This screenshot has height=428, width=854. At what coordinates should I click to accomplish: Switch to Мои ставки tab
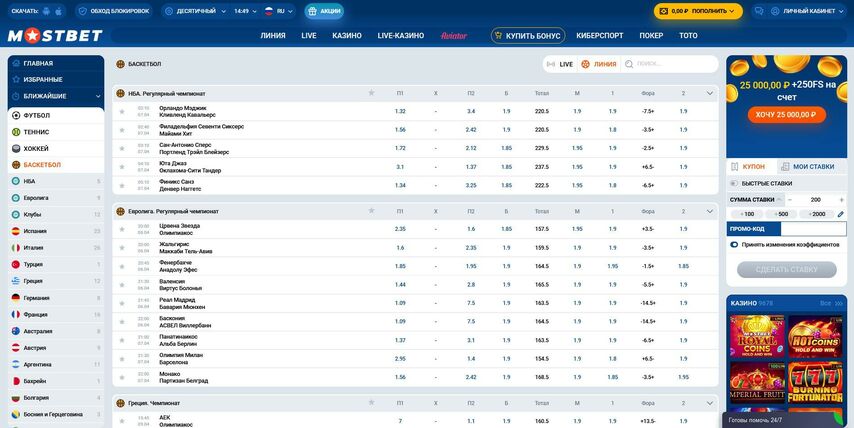(x=813, y=167)
